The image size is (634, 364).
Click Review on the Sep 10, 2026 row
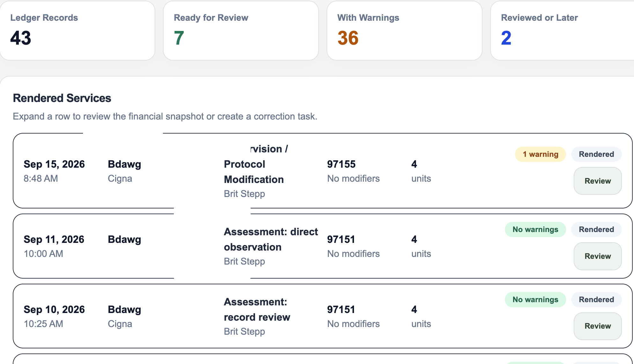tap(598, 326)
